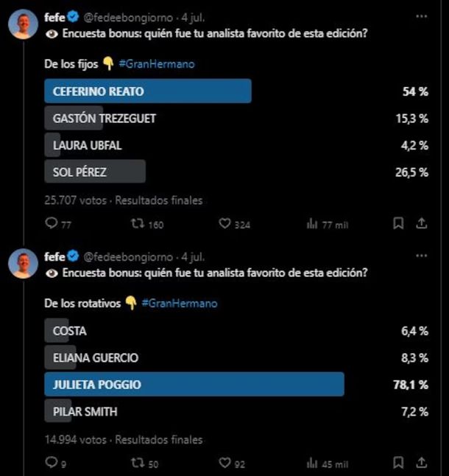
Task: Like the first tweet with 324 likes
Action: coord(224,223)
